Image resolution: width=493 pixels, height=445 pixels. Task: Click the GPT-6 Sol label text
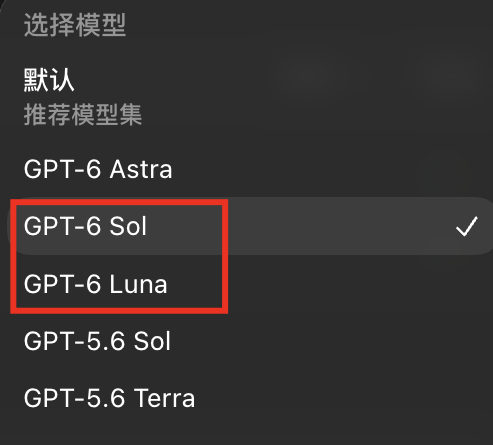pyautogui.click(x=85, y=226)
